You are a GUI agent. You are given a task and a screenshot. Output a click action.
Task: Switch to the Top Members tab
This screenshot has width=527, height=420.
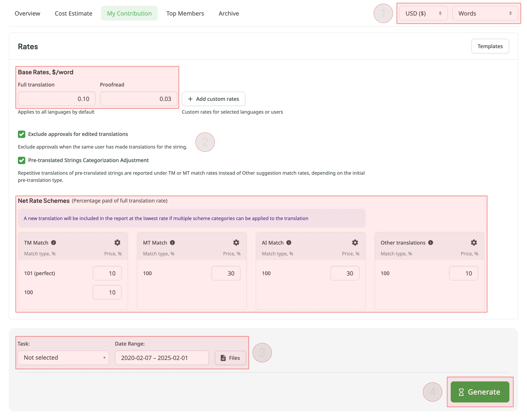(185, 13)
